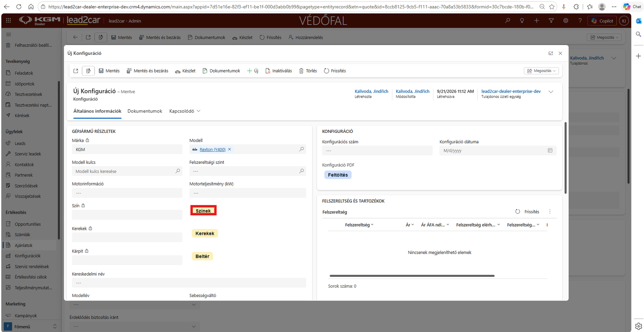Viewport: 644px width, 332px height.
Task: Click Frissítés in the Felszereltség grid
Action: pos(527,212)
